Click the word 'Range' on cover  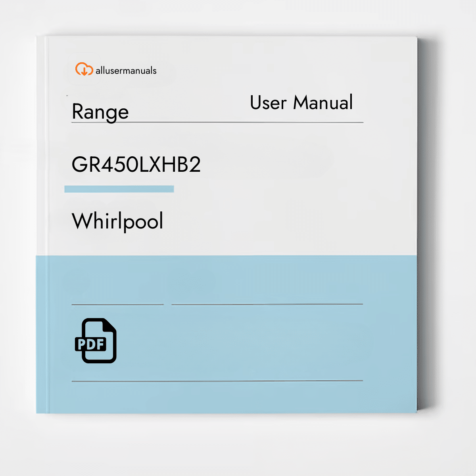click(x=100, y=112)
